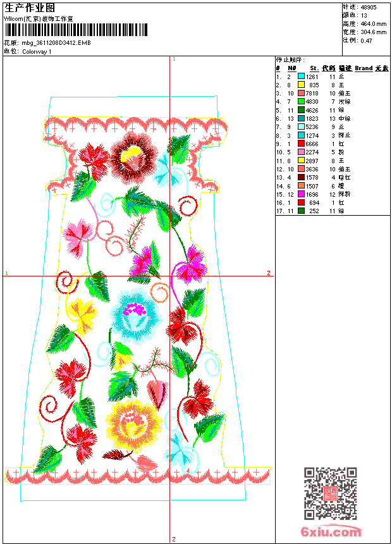Click the teal swatch for stop 6

click(301, 118)
